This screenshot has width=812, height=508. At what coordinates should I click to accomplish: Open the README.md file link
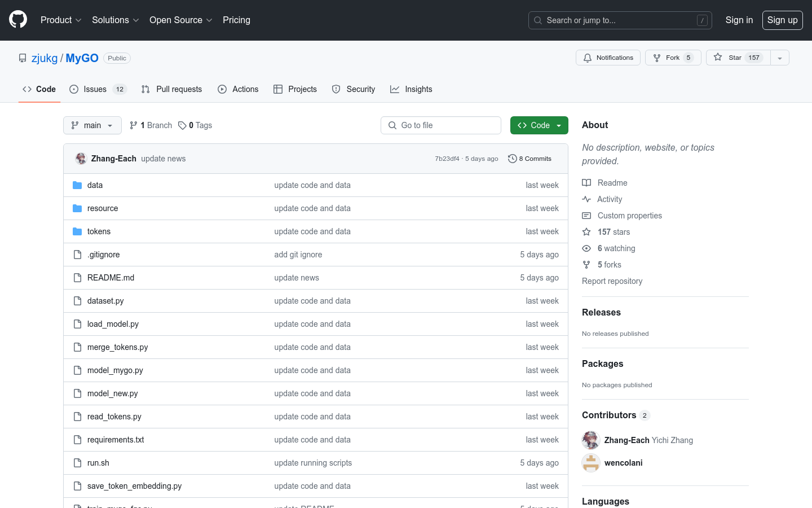tap(111, 278)
